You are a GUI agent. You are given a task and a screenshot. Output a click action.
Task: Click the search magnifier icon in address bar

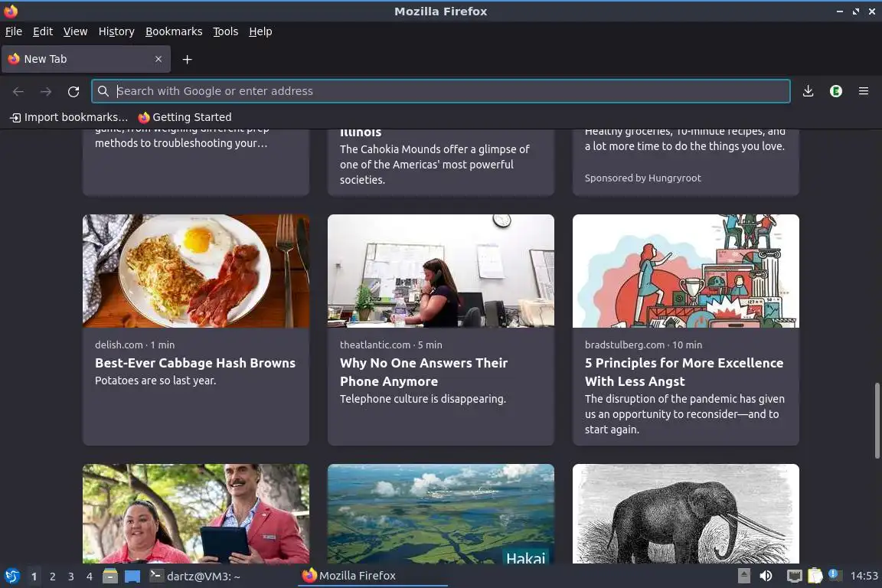tap(103, 91)
